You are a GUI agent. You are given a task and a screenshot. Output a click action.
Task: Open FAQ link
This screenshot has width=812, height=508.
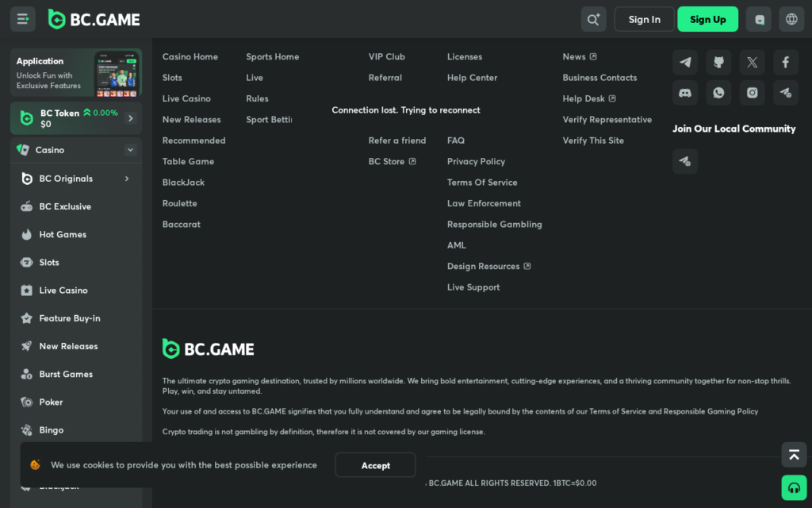(456, 140)
